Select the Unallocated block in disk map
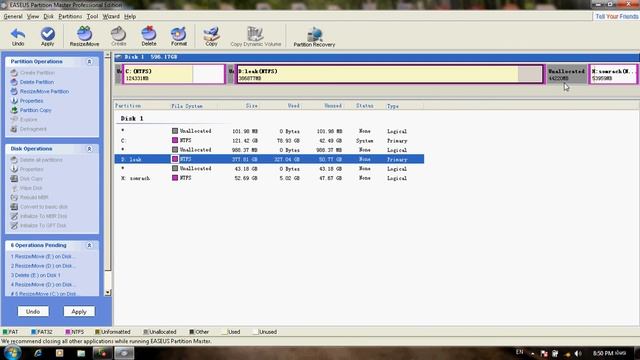The width and height of the screenshot is (640, 360). coord(567,74)
